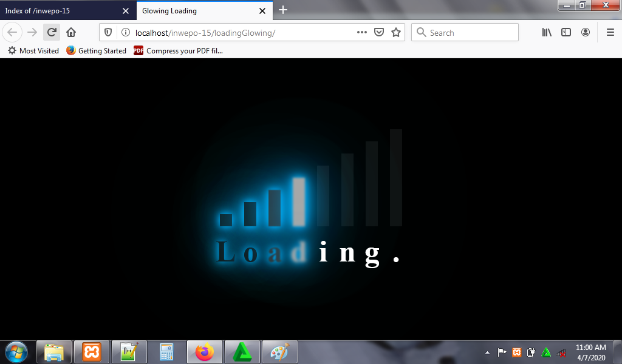Open Paint from the taskbar
The height and width of the screenshot is (364, 622).
(x=279, y=352)
